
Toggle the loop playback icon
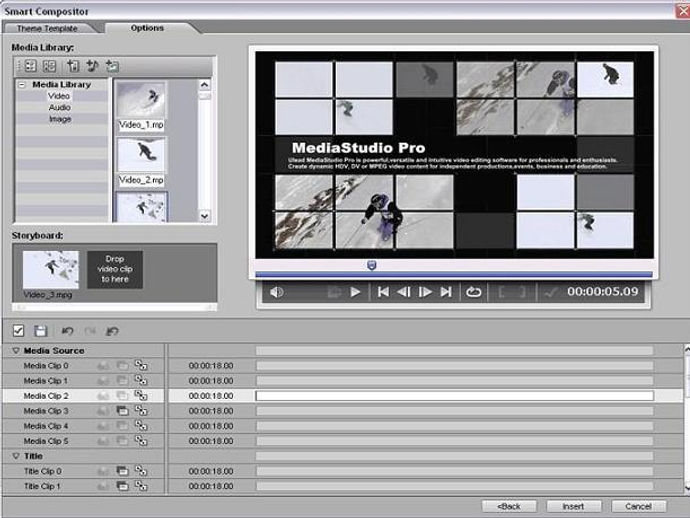(473, 292)
